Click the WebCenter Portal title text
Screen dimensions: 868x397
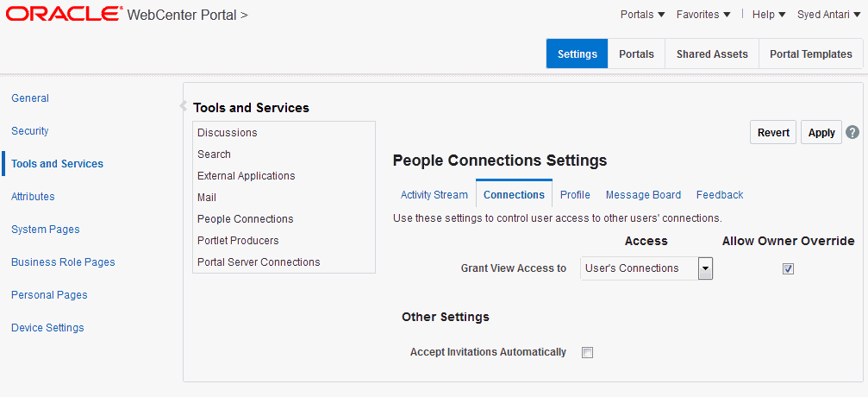(x=182, y=15)
